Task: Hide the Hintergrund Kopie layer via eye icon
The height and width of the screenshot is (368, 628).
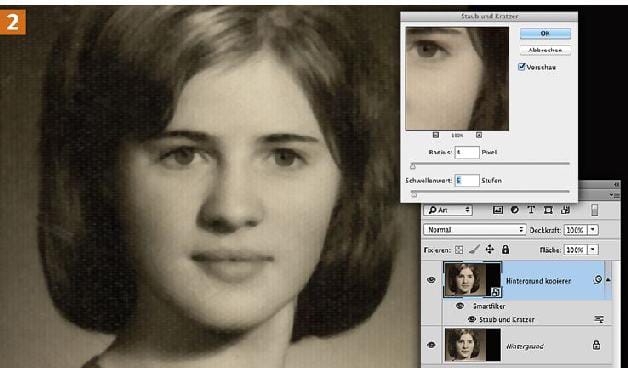Action: point(431,280)
